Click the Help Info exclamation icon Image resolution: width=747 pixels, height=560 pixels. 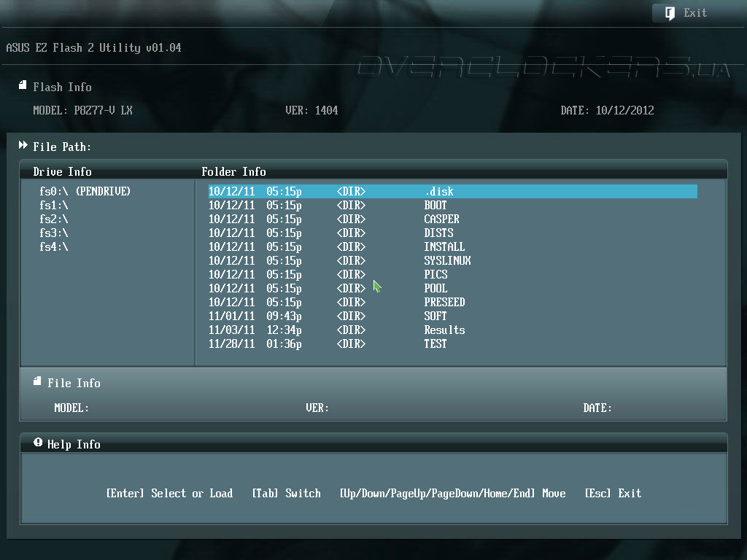pyautogui.click(x=38, y=443)
